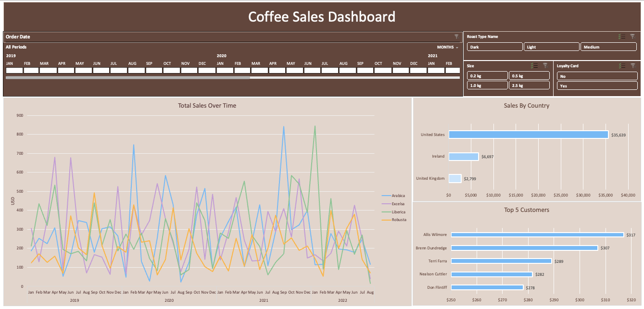The height and width of the screenshot is (309, 644).
Task: Select No in the Loyalty Card slicer
Action: tap(596, 76)
